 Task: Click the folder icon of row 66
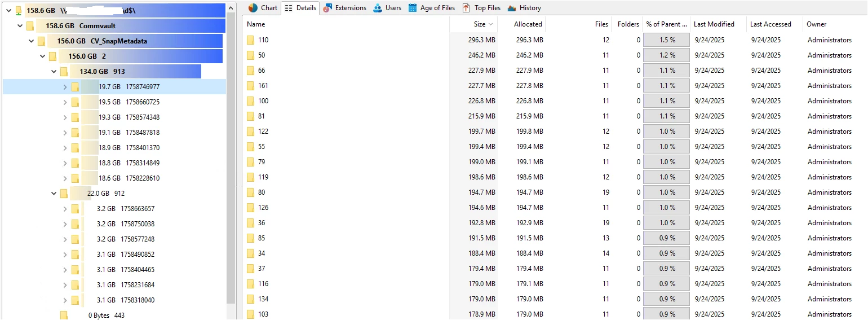click(x=251, y=71)
